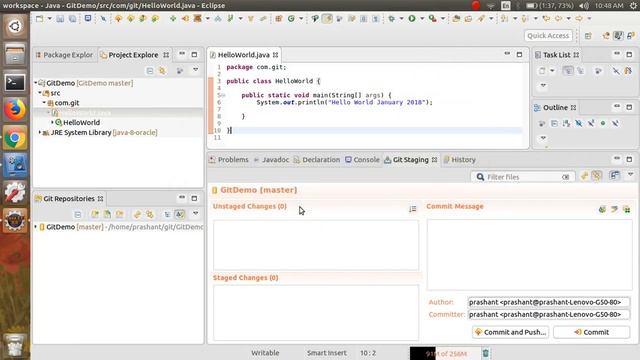Image resolution: width=640 pixels, height=360 pixels.
Task: Open Firefox from the Ubuntu launcher
Action: point(15,110)
